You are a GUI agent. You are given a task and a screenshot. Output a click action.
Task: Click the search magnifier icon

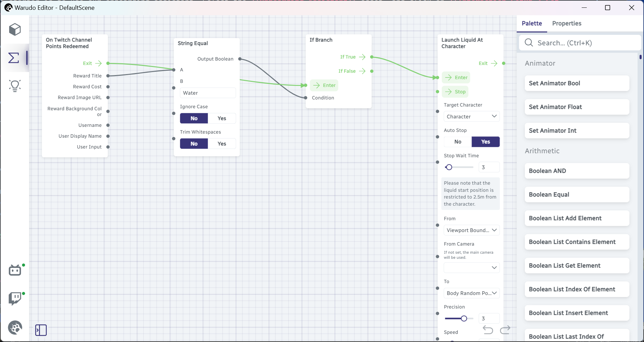point(529,43)
